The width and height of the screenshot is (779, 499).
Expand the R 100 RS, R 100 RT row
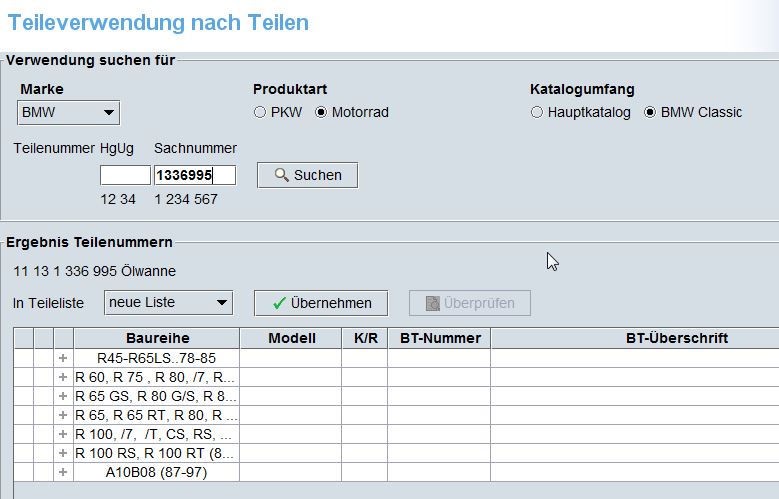coord(63,453)
